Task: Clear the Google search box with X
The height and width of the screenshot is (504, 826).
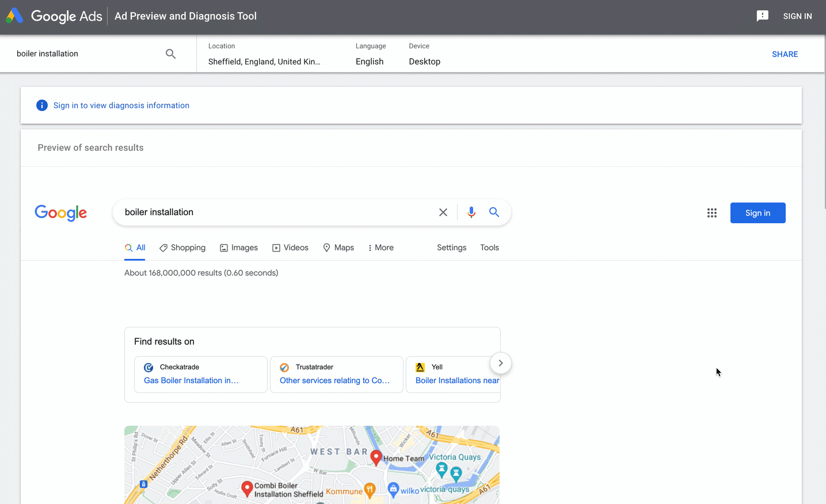Action: tap(443, 212)
